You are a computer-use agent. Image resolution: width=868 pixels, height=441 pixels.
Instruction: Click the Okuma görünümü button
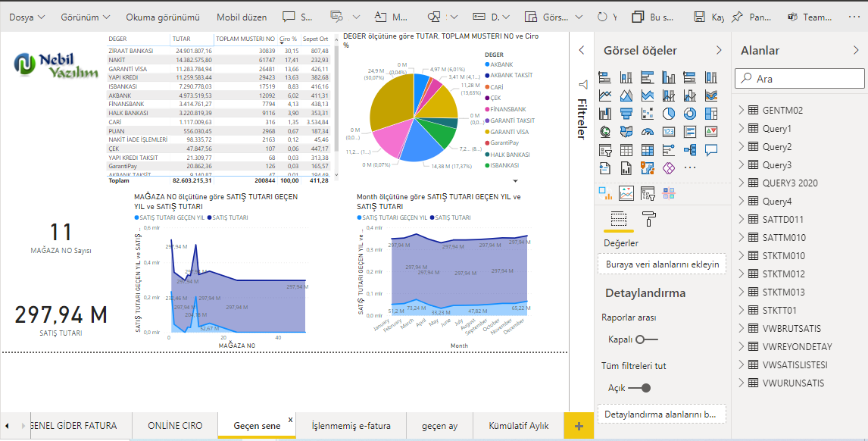[x=163, y=17]
